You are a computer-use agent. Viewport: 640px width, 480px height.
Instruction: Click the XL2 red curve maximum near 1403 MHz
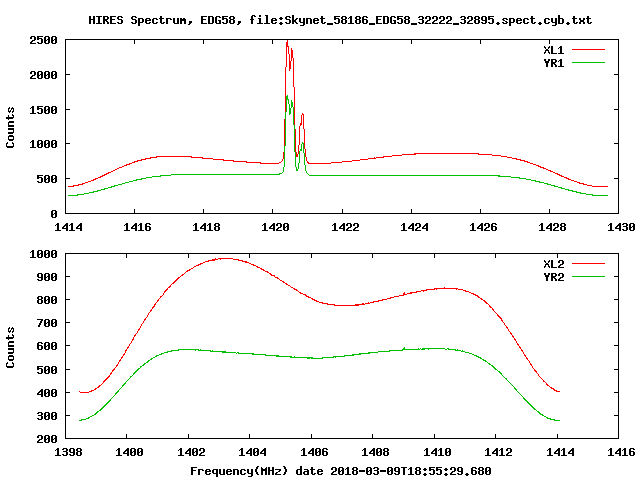(x=224, y=258)
